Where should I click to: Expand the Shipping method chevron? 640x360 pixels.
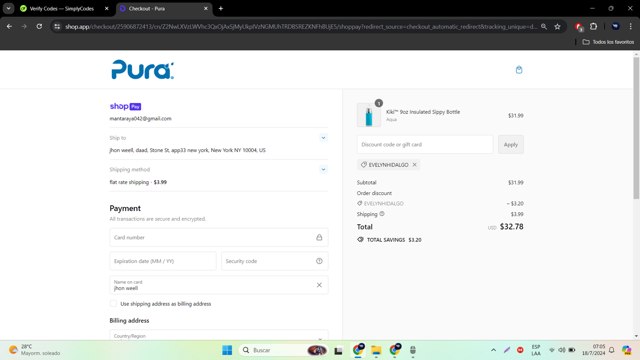point(323,169)
